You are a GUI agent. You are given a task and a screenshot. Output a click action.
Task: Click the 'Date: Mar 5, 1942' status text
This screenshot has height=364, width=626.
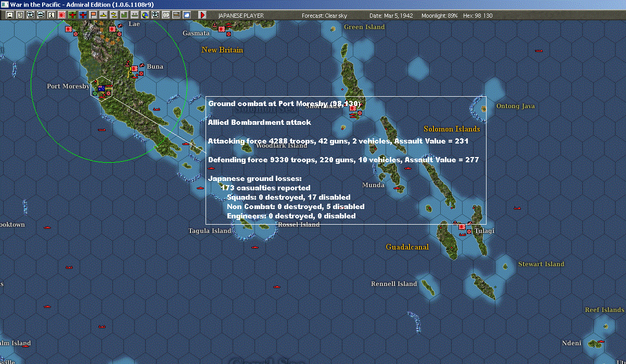[391, 16]
